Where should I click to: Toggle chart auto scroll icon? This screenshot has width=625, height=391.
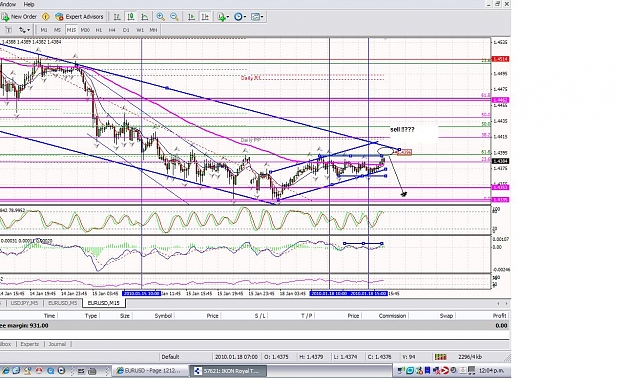pyautogui.click(x=191, y=17)
